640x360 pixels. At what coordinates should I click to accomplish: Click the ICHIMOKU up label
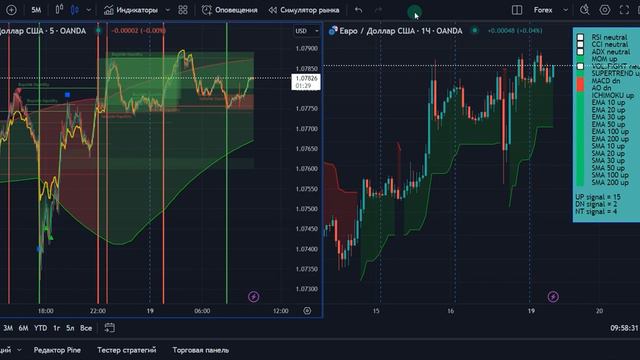[613, 96]
